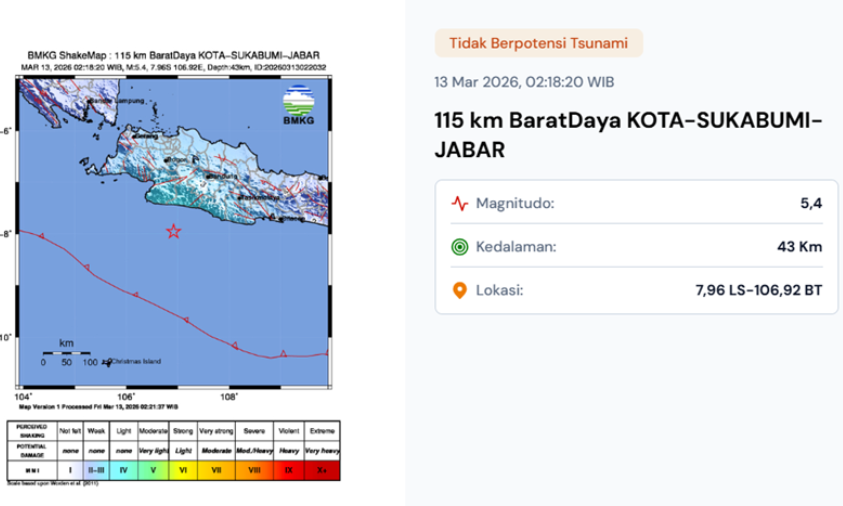Screen dimensions: 843x506
Task: Click the Not felt legend header
Action: point(70,431)
